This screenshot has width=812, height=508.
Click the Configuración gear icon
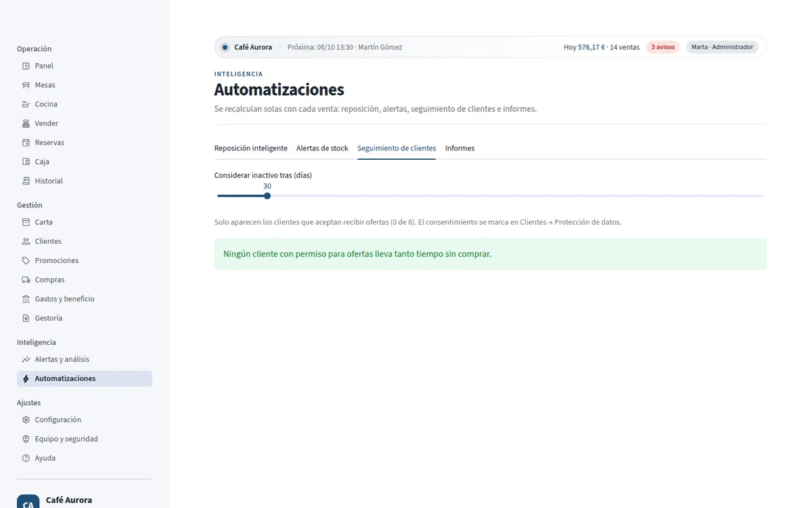coord(26,420)
